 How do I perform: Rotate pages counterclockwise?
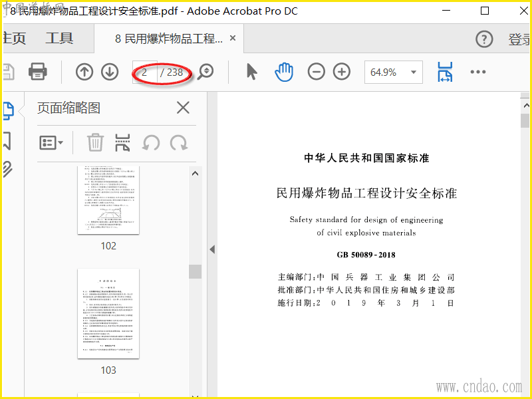tap(151, 143)
